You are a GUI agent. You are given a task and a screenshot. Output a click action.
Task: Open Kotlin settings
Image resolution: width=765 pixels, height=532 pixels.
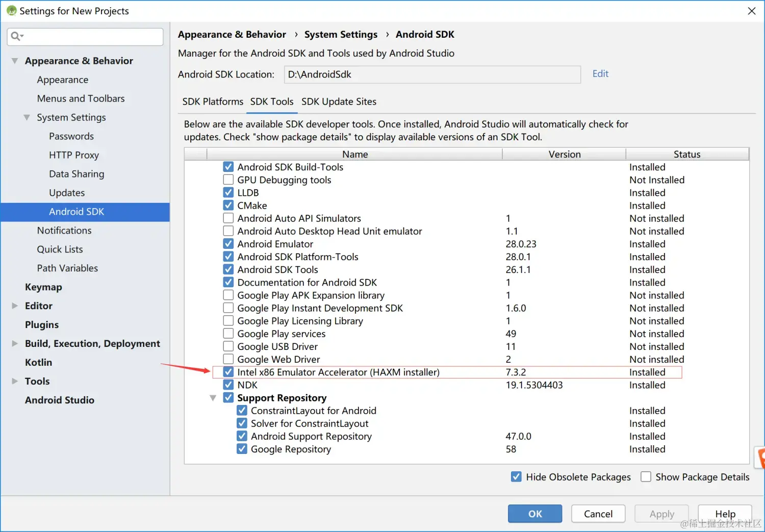pos(38,362)
